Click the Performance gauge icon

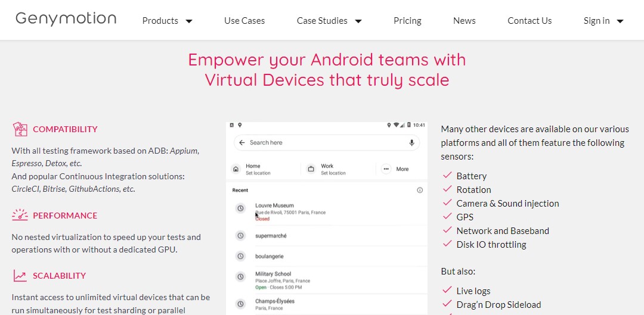[x=20, y=215]
